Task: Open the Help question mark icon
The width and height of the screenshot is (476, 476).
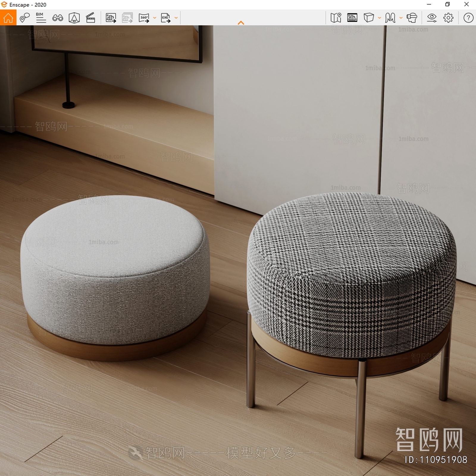Action: tap(468, 18)
